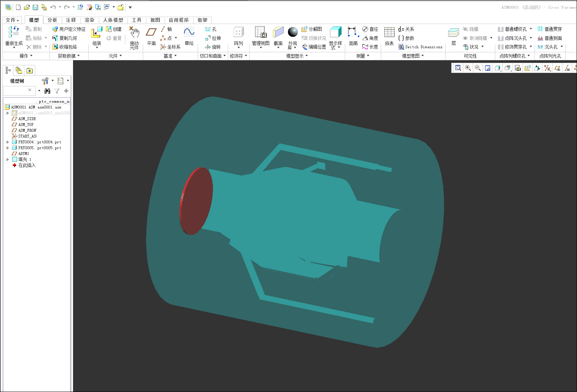Click the Switch Dimensions button
Screen dimensions: 577x392
pyautogui.click(x=420, y=47)
